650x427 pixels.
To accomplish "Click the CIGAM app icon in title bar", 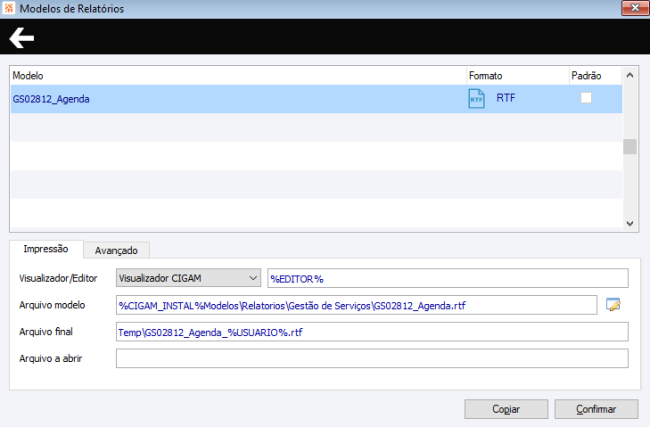I will [9, 8].
